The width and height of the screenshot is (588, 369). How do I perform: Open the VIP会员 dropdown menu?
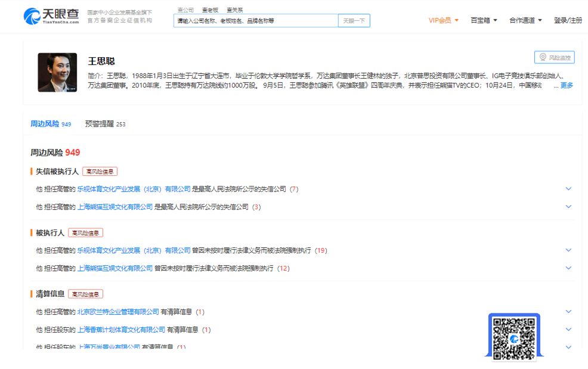[441, 20]
